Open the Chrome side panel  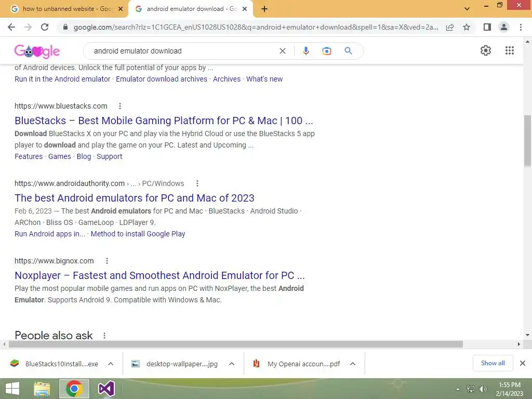(487, 27)
